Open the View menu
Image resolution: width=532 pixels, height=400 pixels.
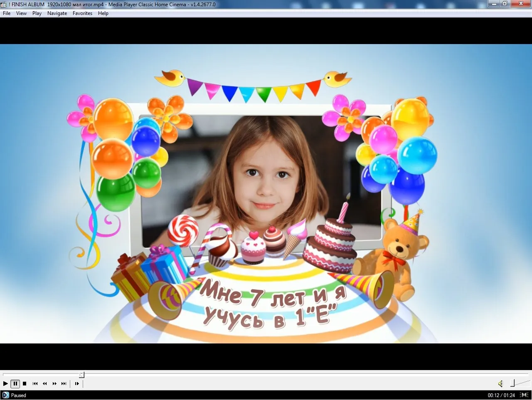(21, 13)
